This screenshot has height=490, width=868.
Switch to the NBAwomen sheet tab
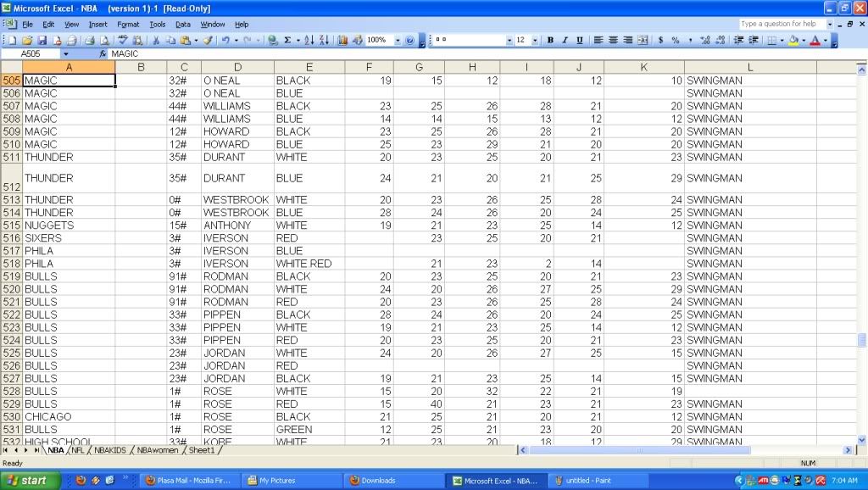coord(157,450)
